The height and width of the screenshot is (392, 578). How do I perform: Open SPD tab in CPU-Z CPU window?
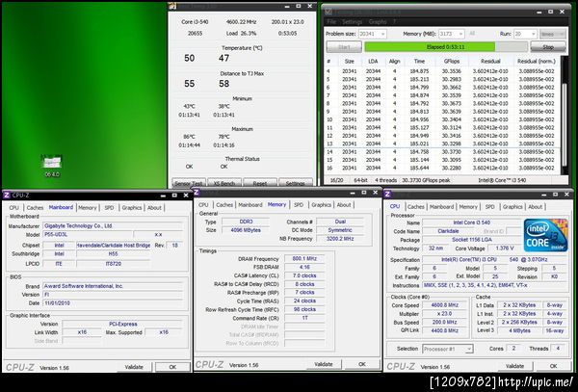coord(490,207)
